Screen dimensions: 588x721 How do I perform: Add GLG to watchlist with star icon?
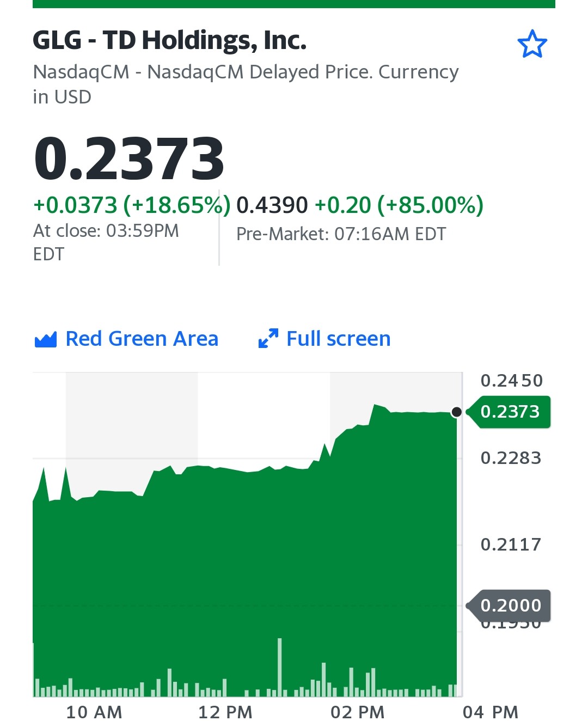(x=532, y=44)
